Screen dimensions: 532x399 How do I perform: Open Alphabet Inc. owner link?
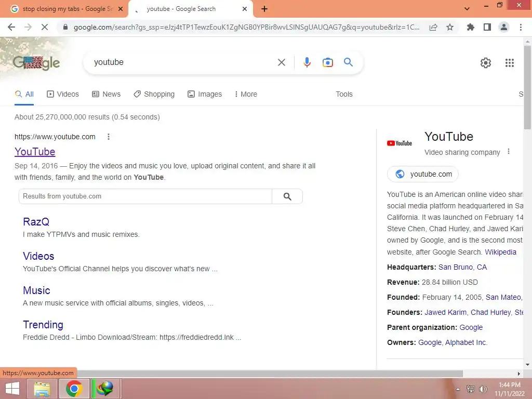(x=466, y=342)
